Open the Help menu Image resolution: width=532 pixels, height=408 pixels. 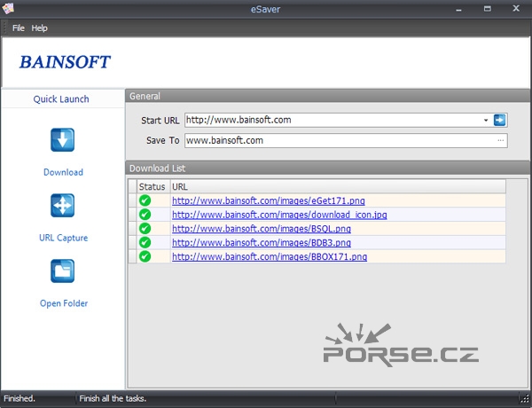click(x=40, y=28)
